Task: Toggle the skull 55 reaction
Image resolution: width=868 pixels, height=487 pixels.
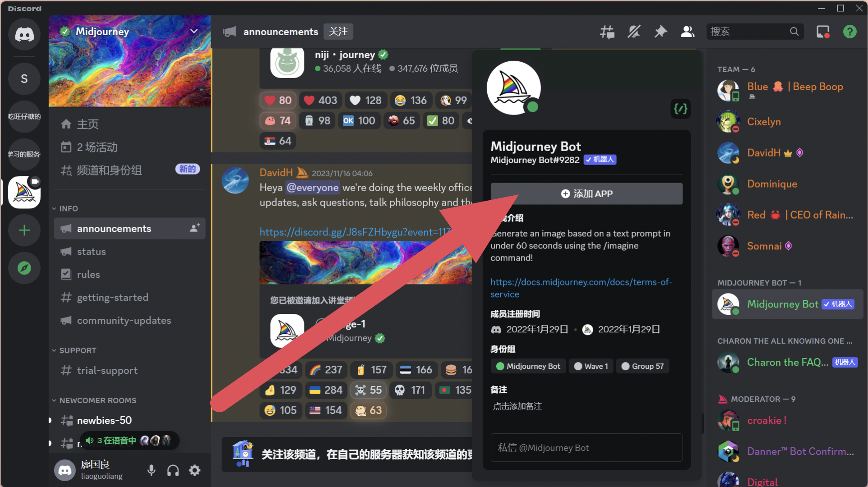Action: [369, 390]
